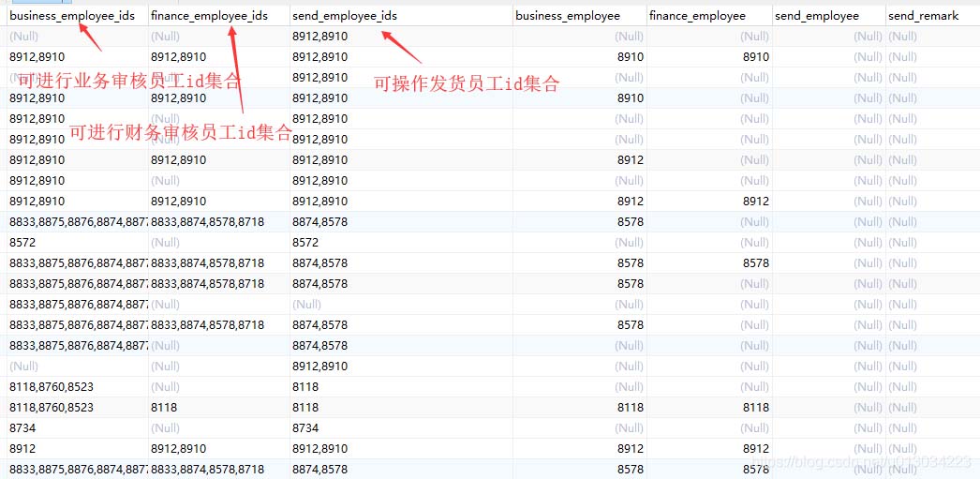Screen dimensions: 980x479
Task: Click send_employee_ids 8118 in row with business_employee 8118
Action: tap(401, 408)
